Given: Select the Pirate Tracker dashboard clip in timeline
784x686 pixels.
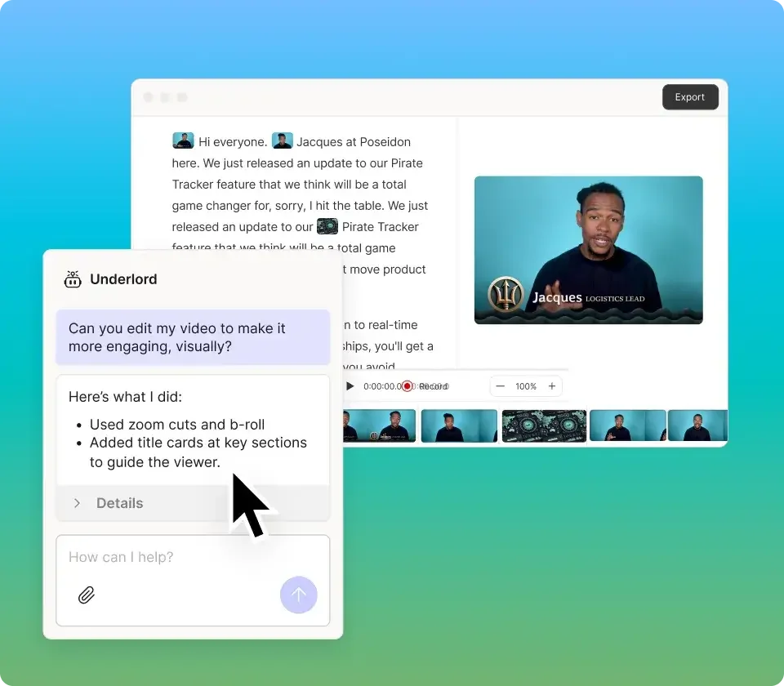Looking at the screenshot, I should click(543, 425).
